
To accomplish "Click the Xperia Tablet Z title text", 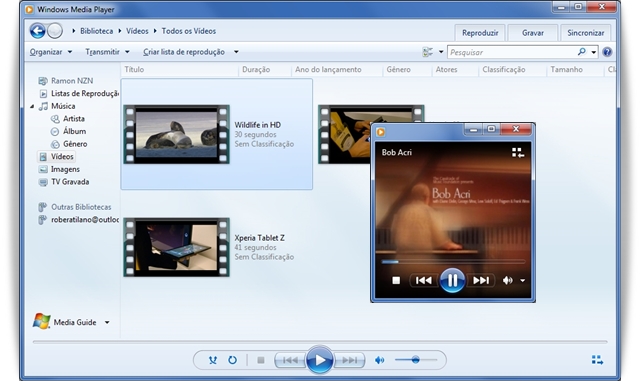I will (x=260, y=238).
